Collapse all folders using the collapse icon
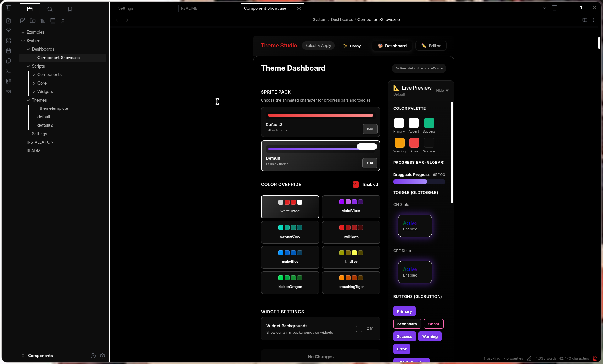Screen dimensions: 603x364 point(63,21)
